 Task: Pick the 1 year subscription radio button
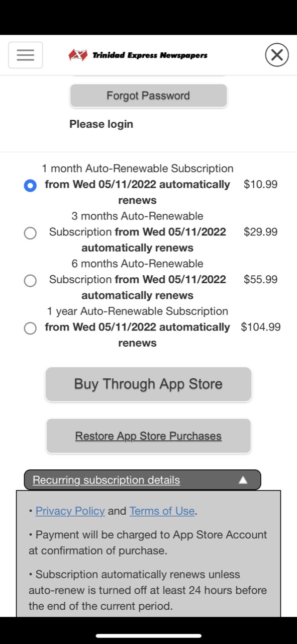30,329
